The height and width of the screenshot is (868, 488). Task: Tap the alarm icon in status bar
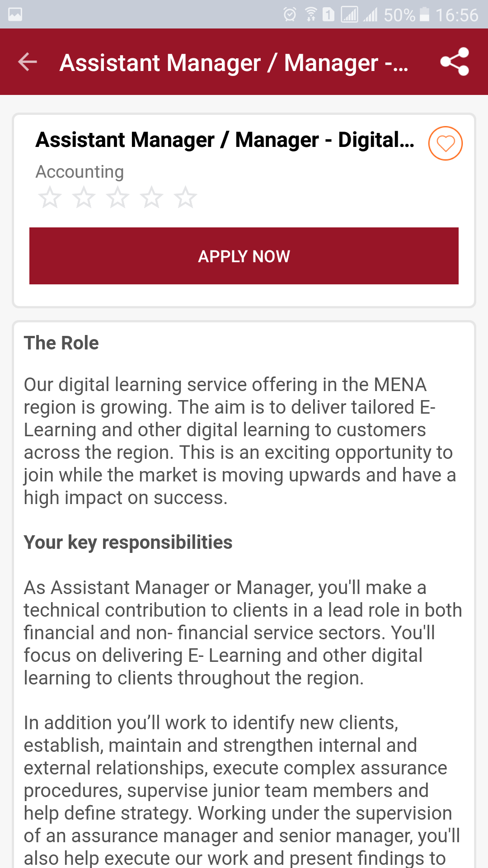coord(290,14)
